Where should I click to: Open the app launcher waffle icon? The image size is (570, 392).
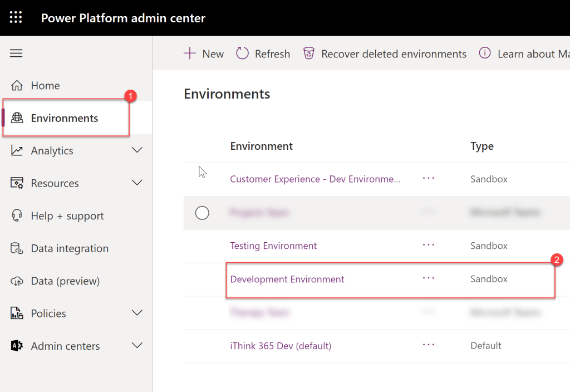[x=16, y=18]
